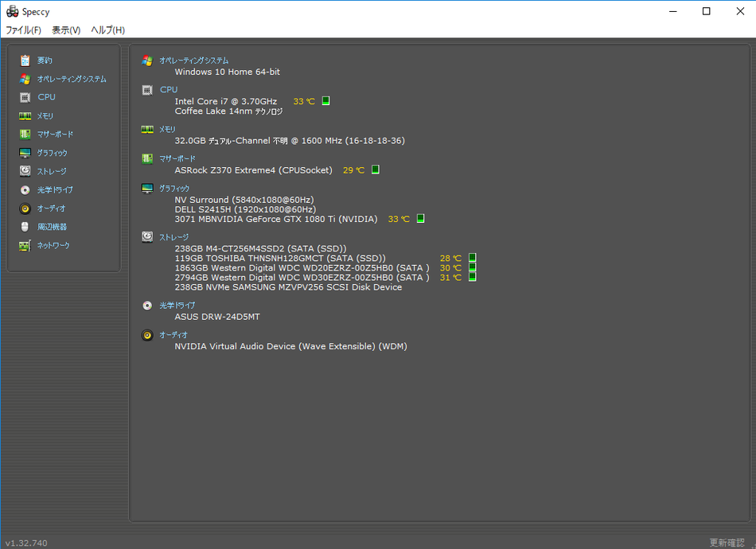The width and height of the screenshot is (756, 549).
Task: Click the audio speaker icon in sidebar
Action: (x=25, y=208)
